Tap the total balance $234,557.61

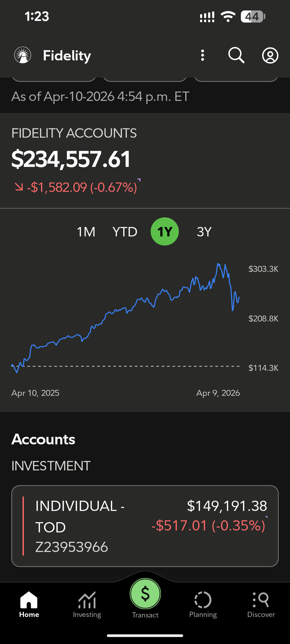coord(71,159)
